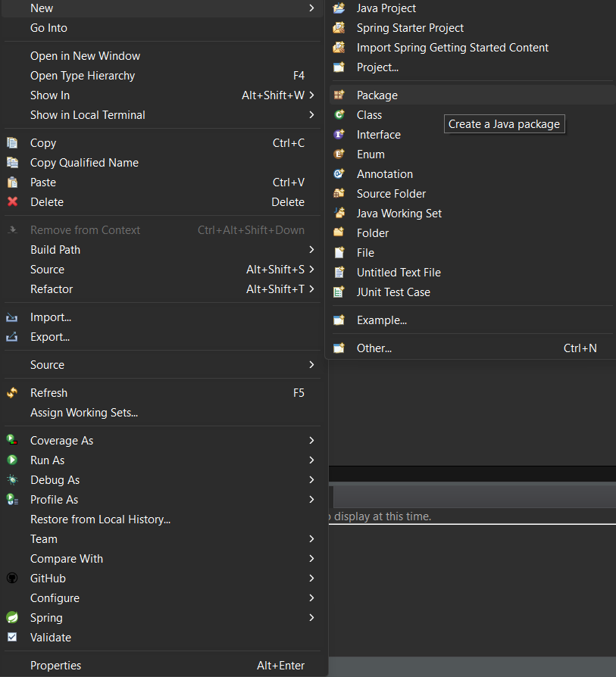The width and height of the screenshot is (616, 677).
Task: Open the Compare With submenu chevron
Action: 311,558
